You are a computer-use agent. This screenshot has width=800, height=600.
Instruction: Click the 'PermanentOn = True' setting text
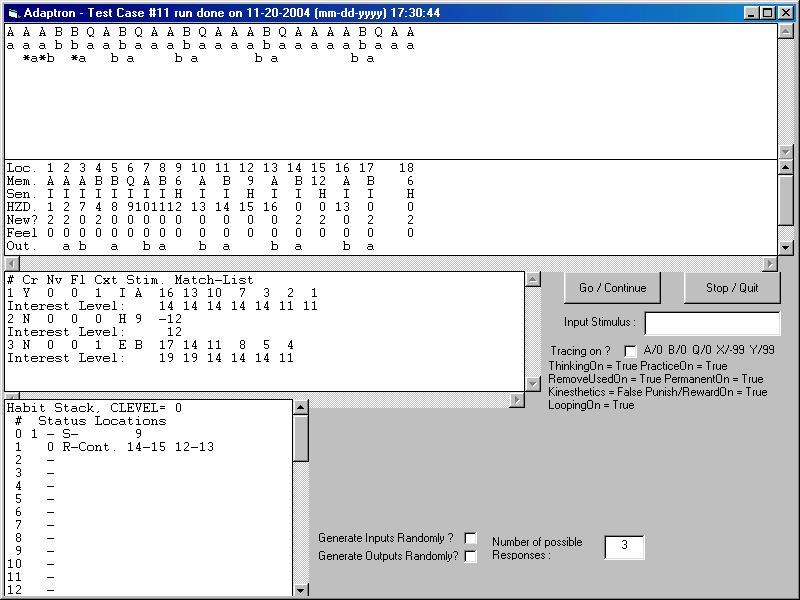click(710, 379)
